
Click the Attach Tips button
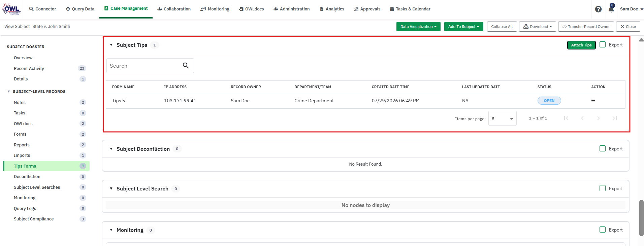[x=581, y=45]
